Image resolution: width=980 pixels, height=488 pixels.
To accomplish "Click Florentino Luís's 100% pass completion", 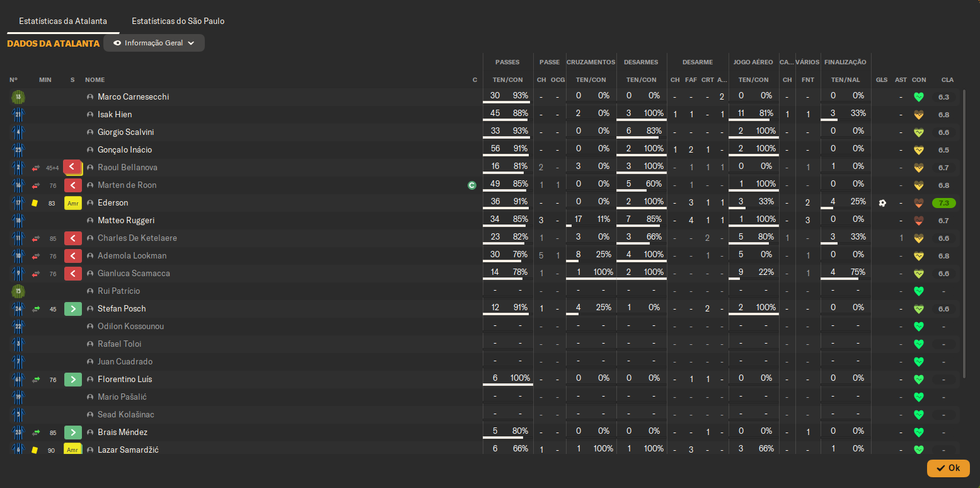I will pos(521,378).
